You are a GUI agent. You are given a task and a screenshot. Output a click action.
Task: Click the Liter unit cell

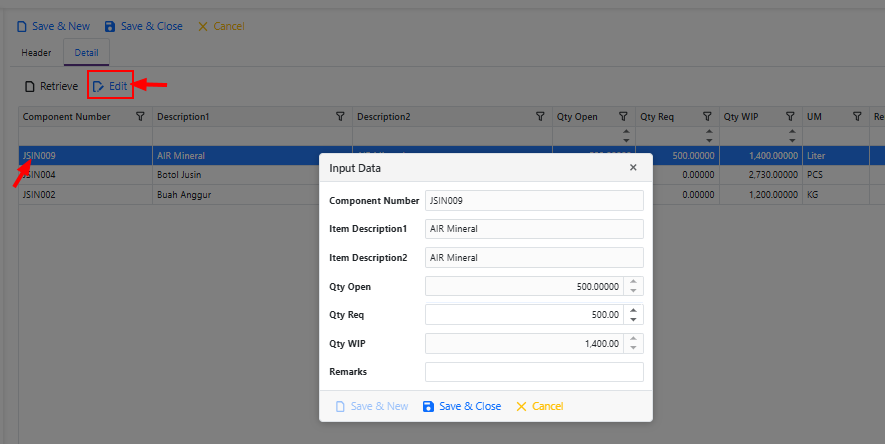[836, 156]
